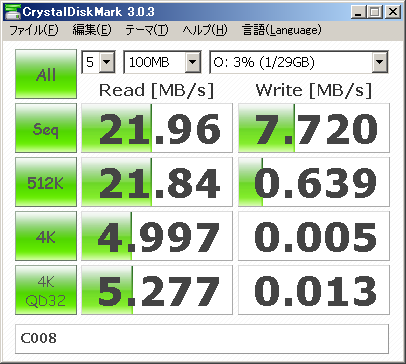Start the 4K benchmark test
Screen dimensions: 406x364
46,236
